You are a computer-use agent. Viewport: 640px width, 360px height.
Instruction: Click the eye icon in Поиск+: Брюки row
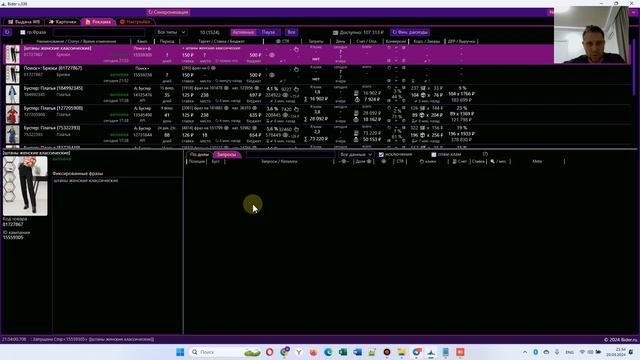pyautogui.click(x=272, y=75)
